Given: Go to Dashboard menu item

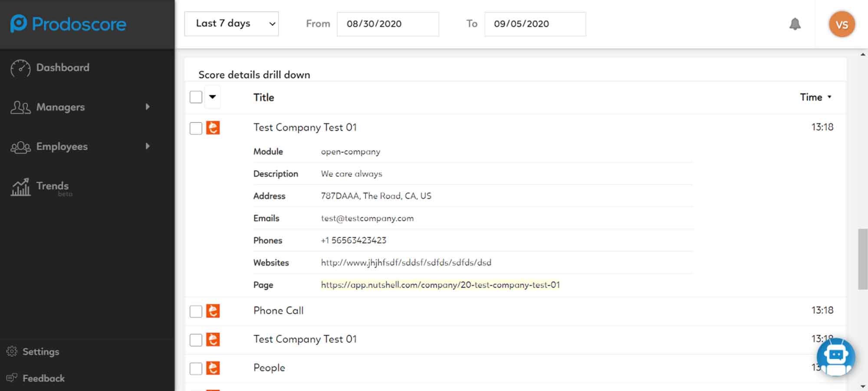Looking at the screenshot, I should 63,68.
